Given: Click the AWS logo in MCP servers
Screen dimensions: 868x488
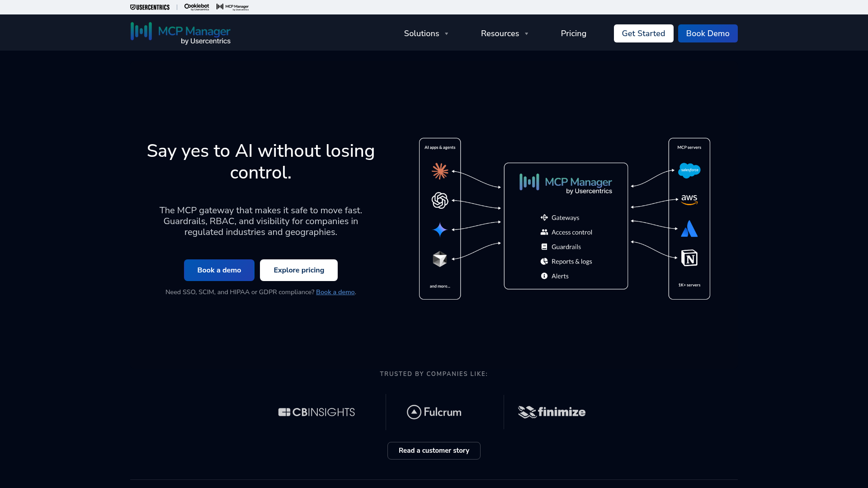Looking at the screenshot, I should pyautogui.click(x=689, y=200).
